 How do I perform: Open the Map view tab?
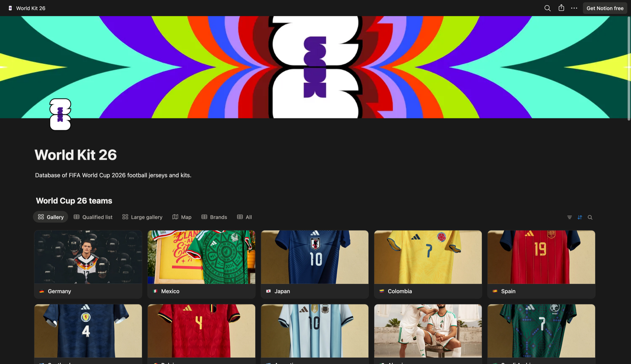182,217
